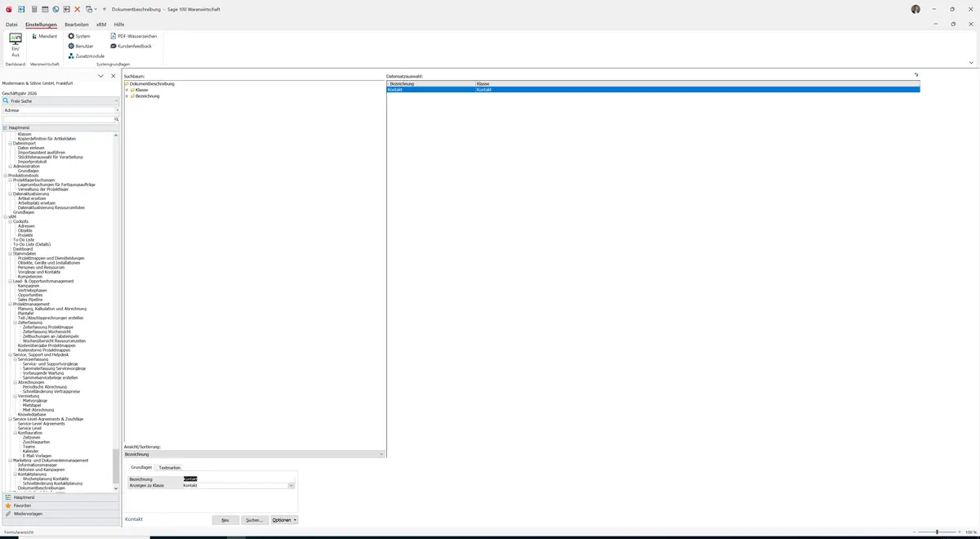
Task: Open Benutzer settings
Action: 80,46
